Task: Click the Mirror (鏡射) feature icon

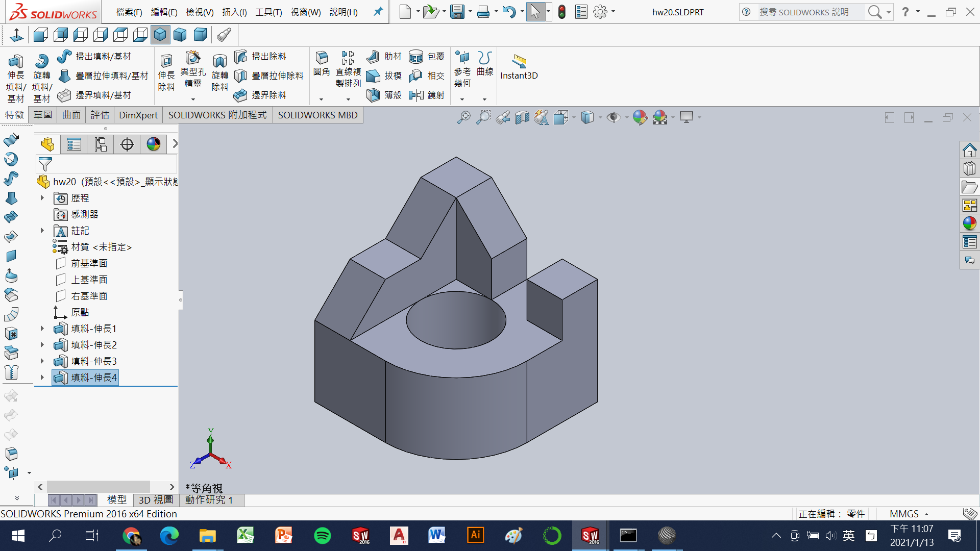Action: [416, 95]
